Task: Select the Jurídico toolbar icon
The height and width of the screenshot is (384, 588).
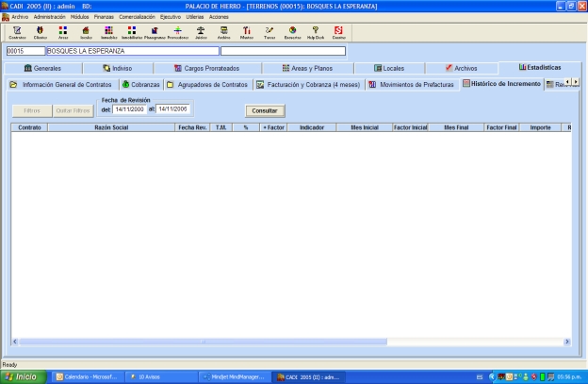Action: click(x=200, y=31)
